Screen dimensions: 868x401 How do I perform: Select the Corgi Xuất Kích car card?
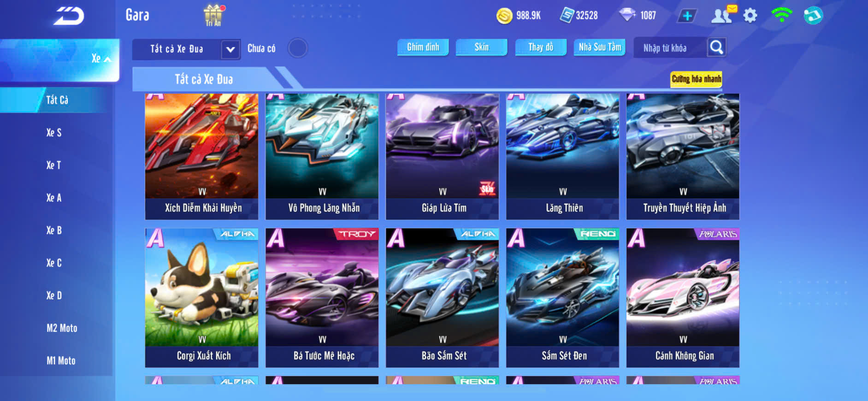click(202, 298)
